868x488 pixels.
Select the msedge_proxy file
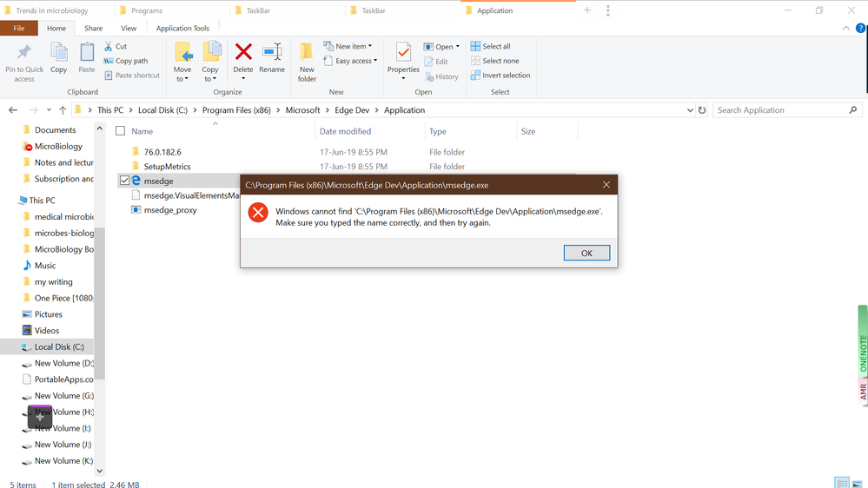(170, 210)
